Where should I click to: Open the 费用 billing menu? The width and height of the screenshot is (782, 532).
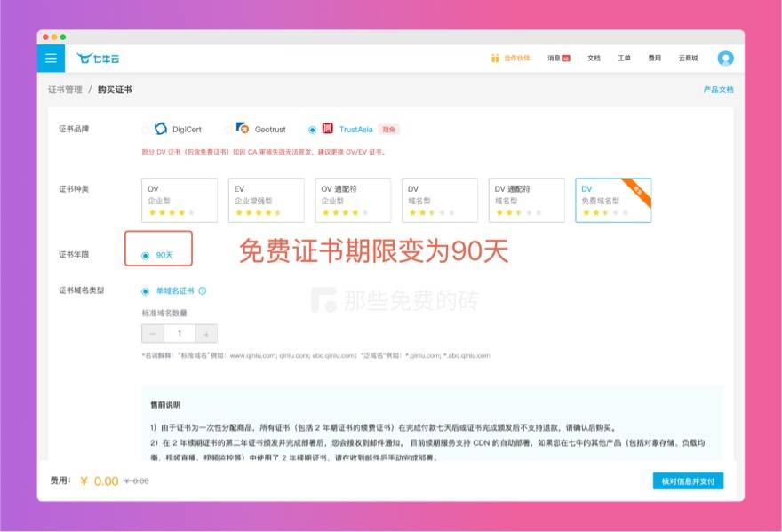654,59
